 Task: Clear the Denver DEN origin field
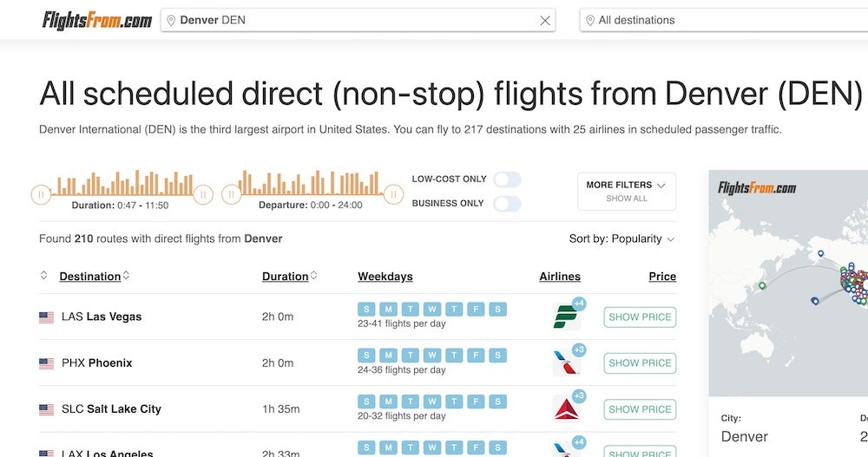545,21
